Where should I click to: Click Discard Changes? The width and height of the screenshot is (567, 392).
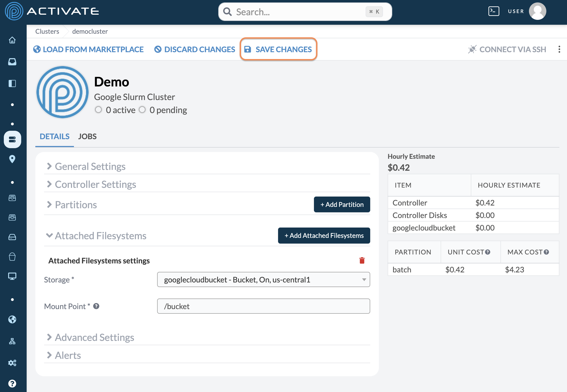(195, 49)
